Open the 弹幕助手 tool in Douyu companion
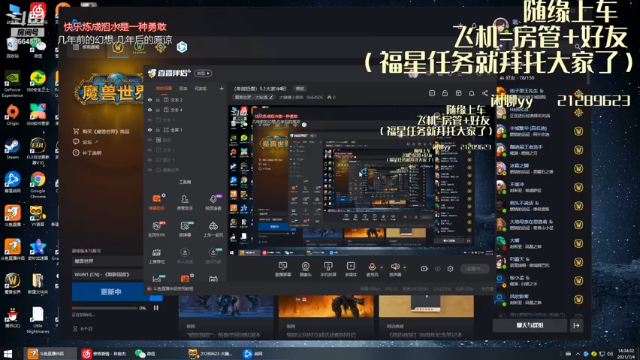Viewport: 640px width, 360px height. click(157, 202)
